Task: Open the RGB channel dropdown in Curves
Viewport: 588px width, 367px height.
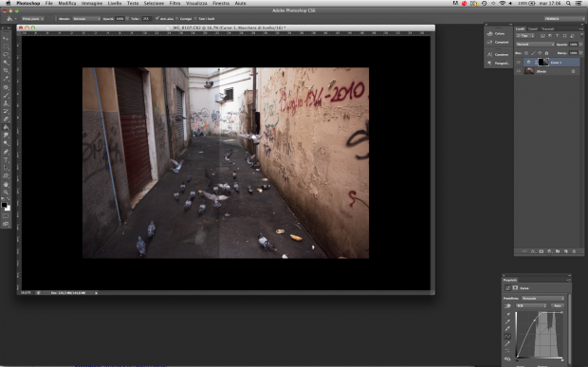Action: click(531, 306)
